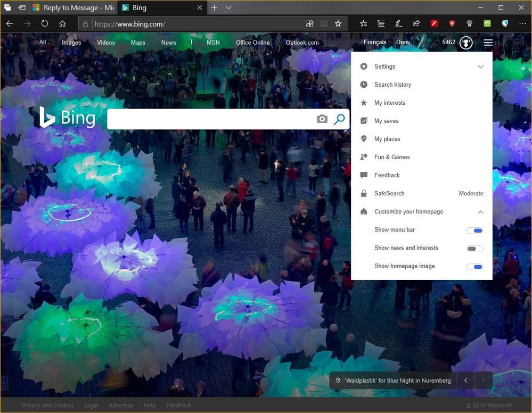Click the Bing logo
Viewport: 532px width, 413px height.
click(x=67, y=117)
